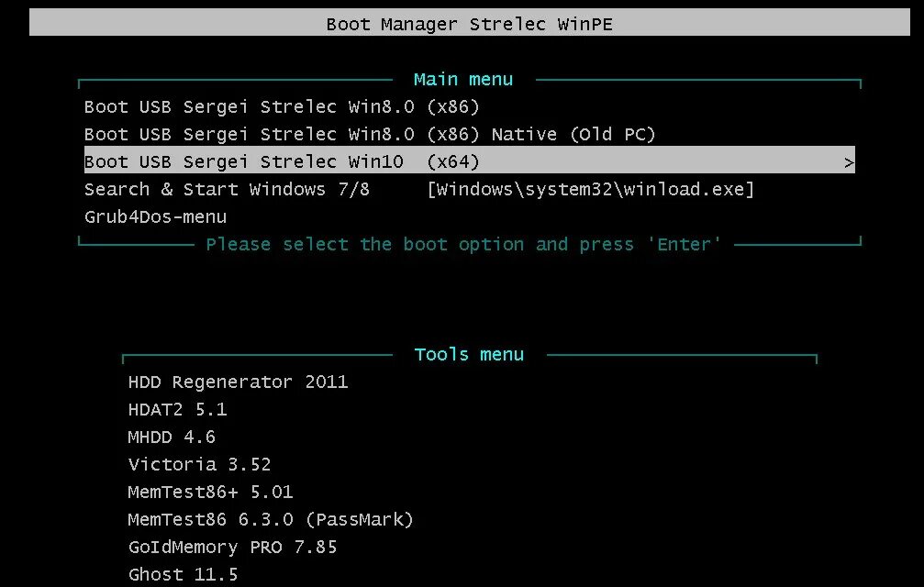
Task: Open the Grub4Dos-menu entry
Action: (x=154, y=216)
